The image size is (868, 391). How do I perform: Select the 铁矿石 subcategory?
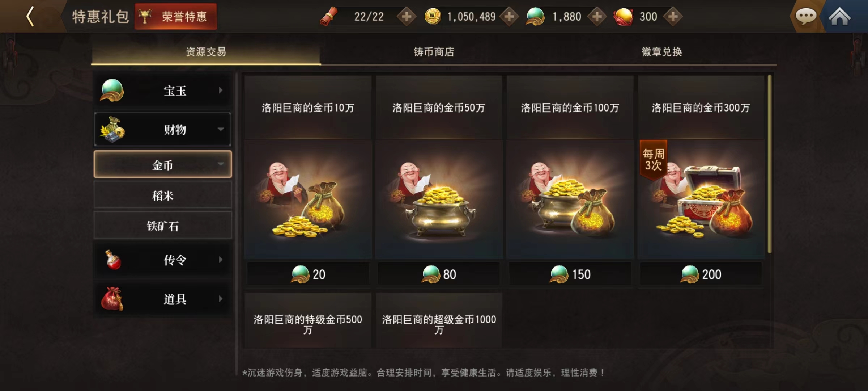tap(163, 226)
